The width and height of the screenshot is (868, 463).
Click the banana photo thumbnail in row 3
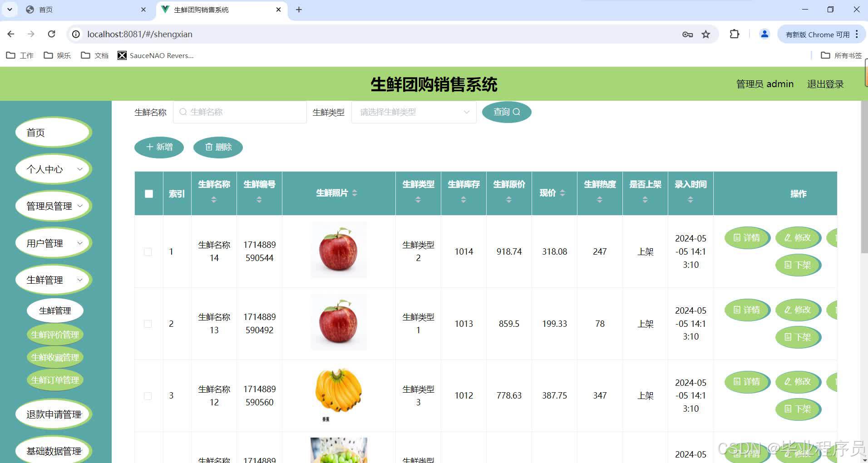[x=339, y=395]
